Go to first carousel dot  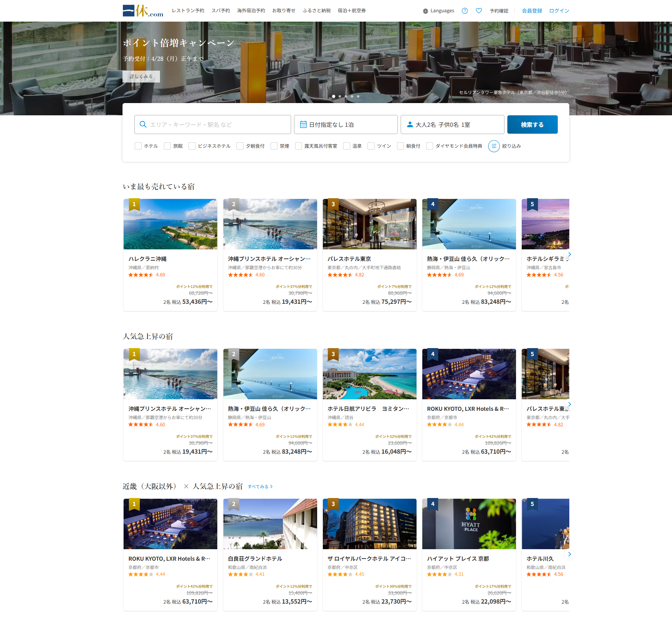click(334, 96)
